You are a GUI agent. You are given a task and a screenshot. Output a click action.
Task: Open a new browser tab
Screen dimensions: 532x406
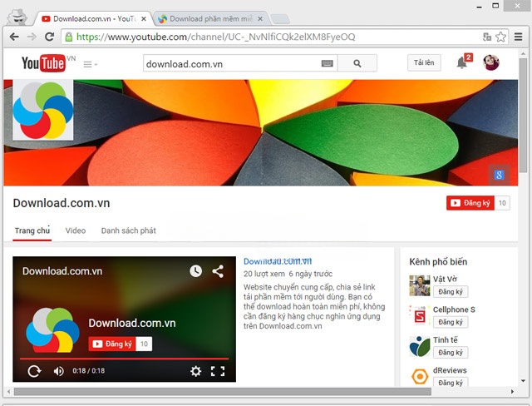pos(280,19)
